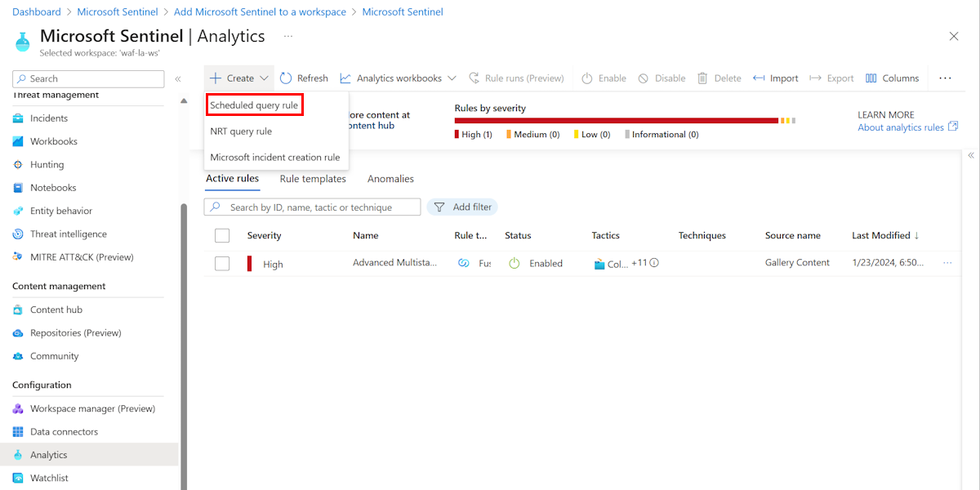This screenshot has width=980, height=490.
Task: Click Microsoft Sentinel breadcrumb after workspace
Action: point(403,12)
